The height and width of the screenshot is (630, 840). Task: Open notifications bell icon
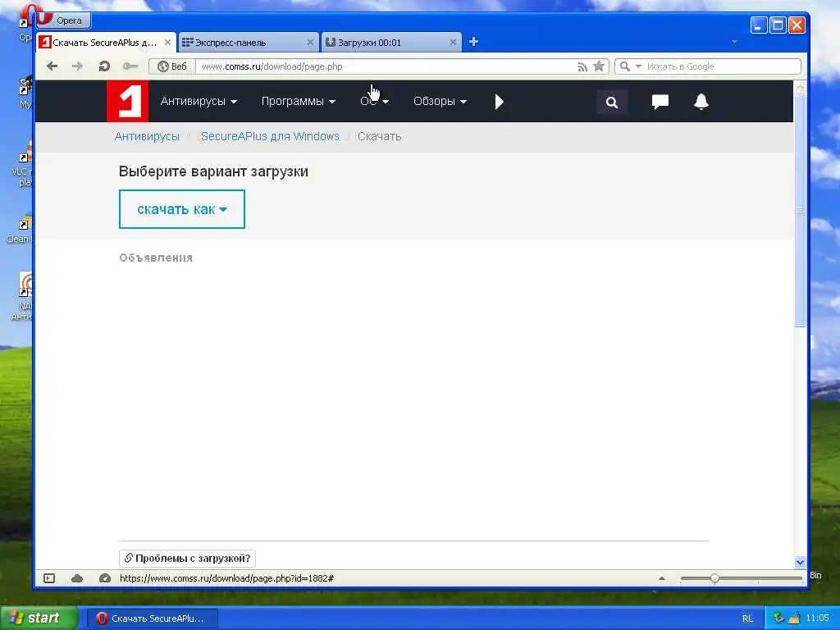(x=701, y=101)
